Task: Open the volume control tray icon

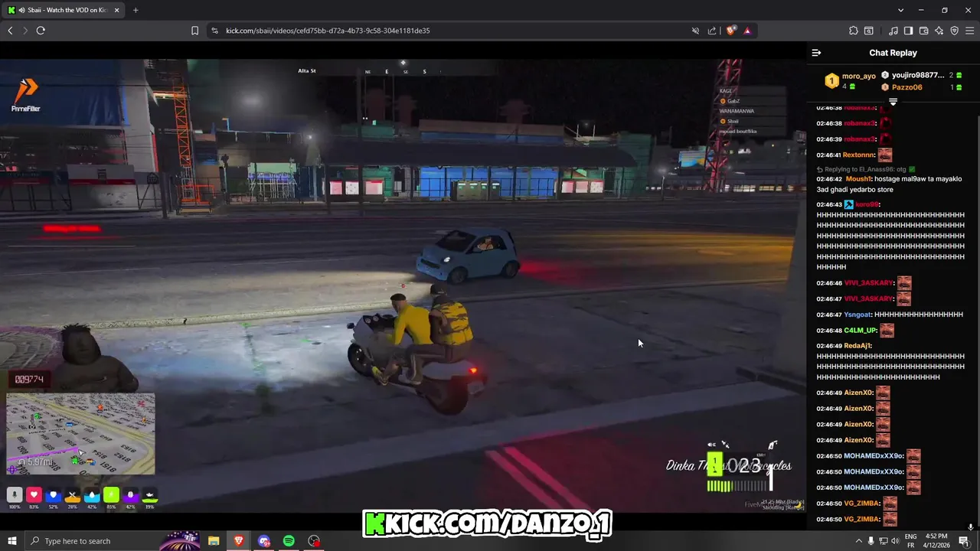Action: tap(895, 541)
